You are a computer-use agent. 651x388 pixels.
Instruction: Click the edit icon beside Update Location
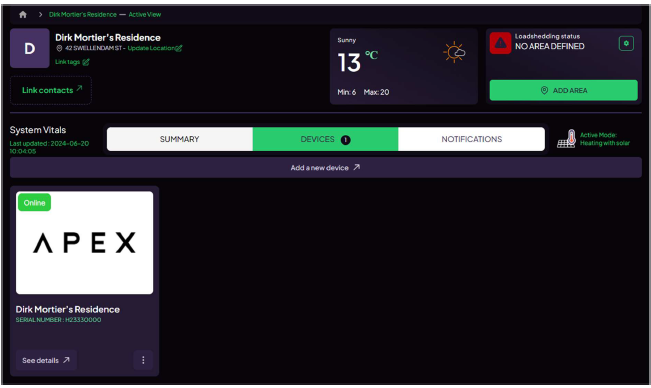click(179, 48)
